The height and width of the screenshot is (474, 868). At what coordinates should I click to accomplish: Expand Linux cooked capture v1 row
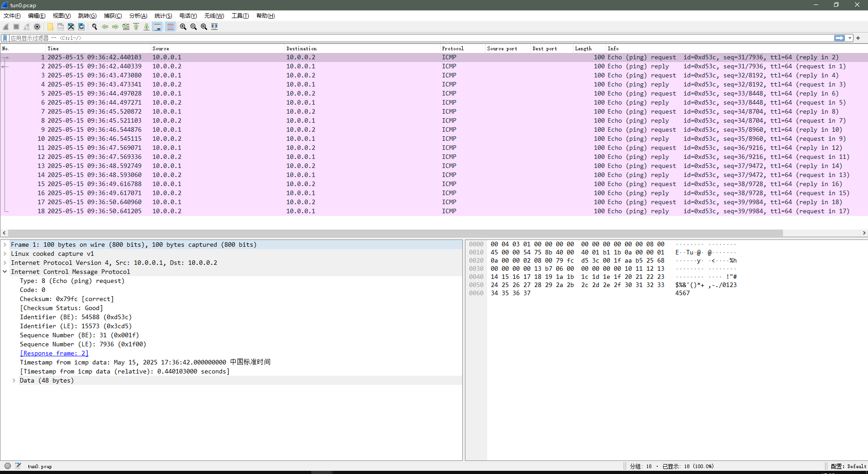5,254
